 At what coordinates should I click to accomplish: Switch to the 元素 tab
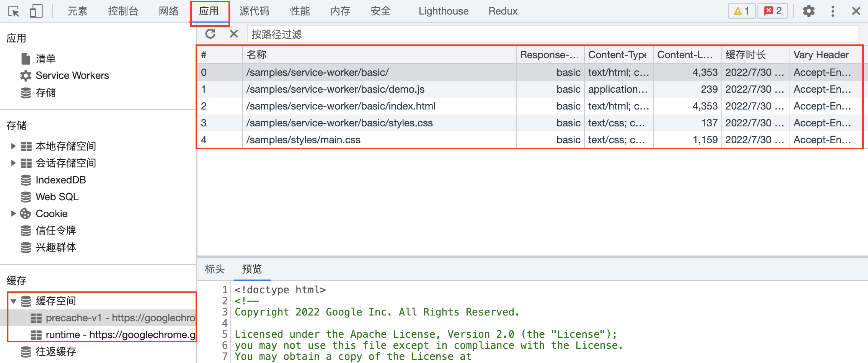click(x=77, y=11)
